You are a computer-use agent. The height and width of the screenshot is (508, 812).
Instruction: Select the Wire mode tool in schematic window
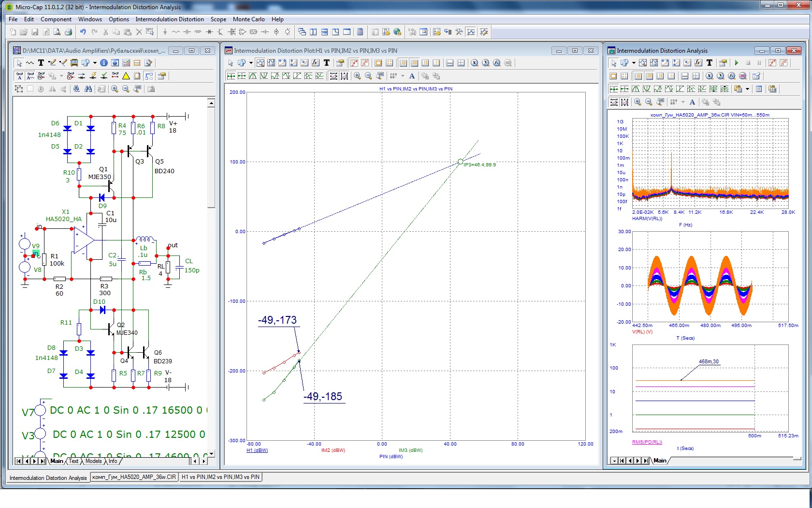coord(52,63)
